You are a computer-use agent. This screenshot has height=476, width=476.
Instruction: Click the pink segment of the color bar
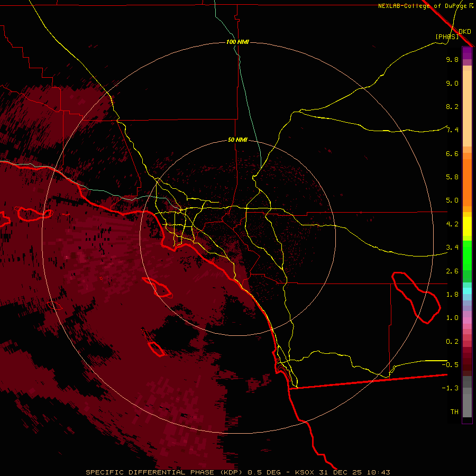pos(467,321)
